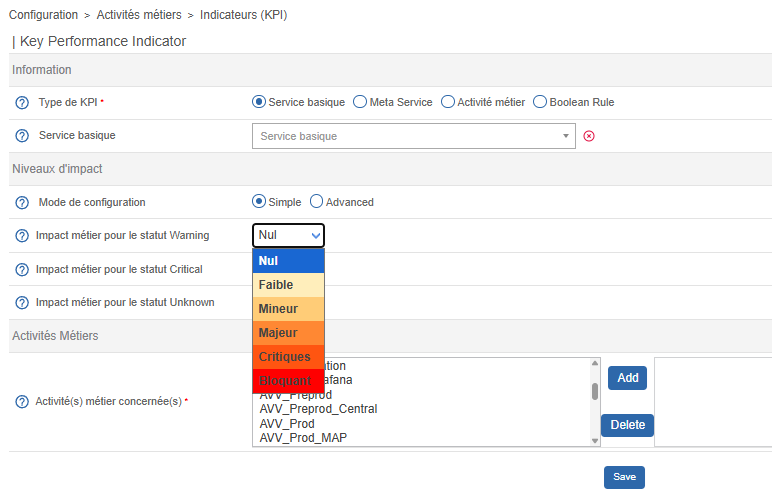This screenshot has width=772, height=496.
Task: Click the Save button
Action: point(624,477)
